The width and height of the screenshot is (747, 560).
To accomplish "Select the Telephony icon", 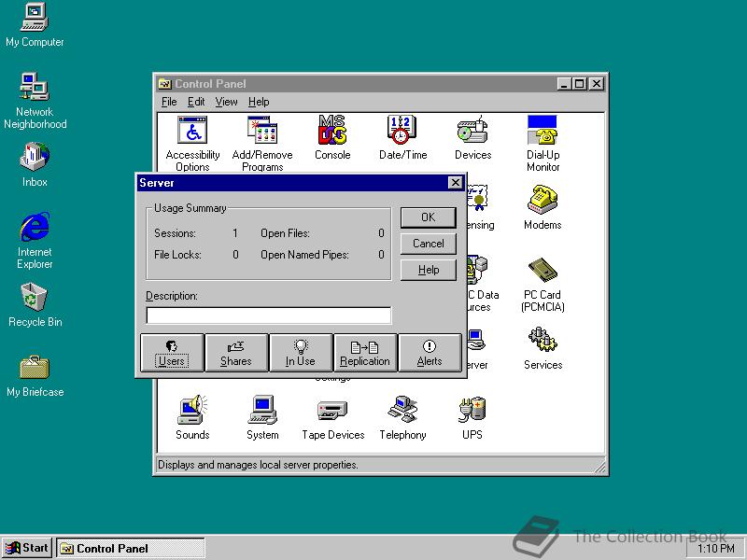I will pyautogui.click(x=402, y=410).
